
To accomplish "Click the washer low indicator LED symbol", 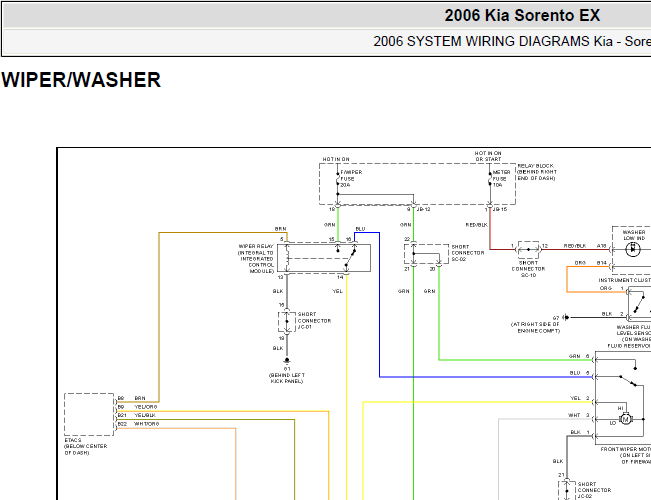I will tap(633, 250).
